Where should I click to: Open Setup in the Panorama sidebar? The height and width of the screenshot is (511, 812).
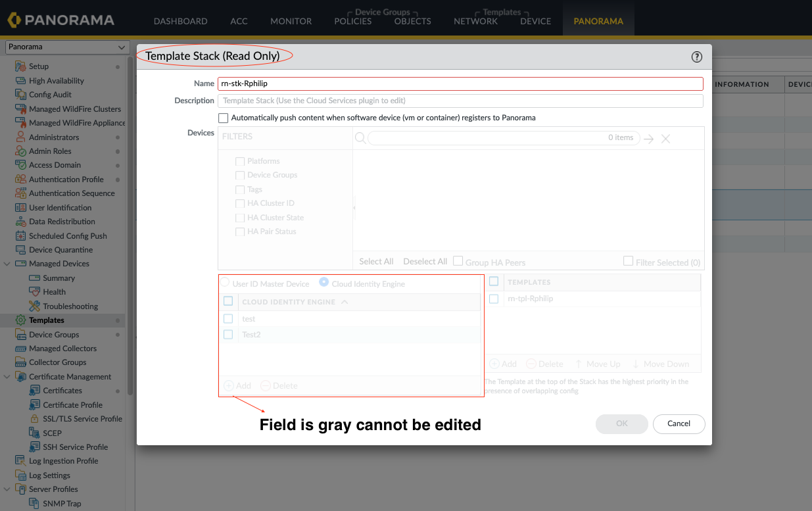click(x=39, y=66)
